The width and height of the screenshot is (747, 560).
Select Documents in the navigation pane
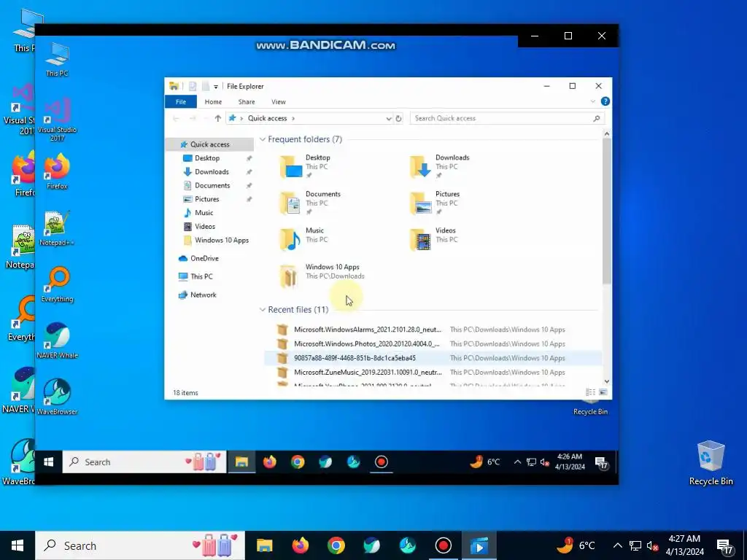click(x=212, y=186)
